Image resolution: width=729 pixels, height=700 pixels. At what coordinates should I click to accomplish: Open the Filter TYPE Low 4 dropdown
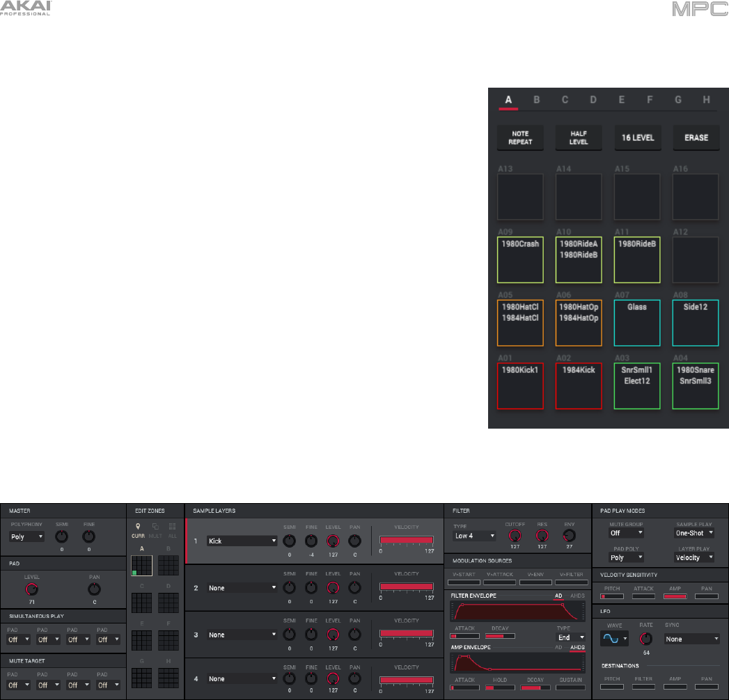pyautogui.click(x=475, y=536)
